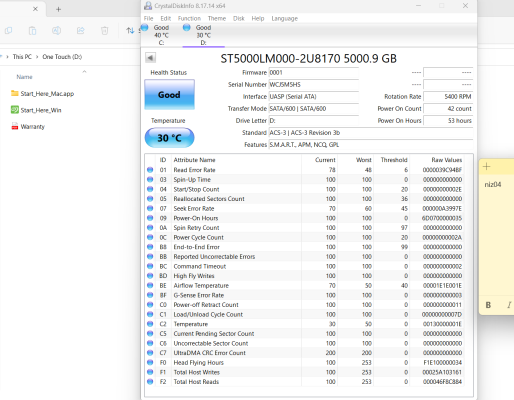Click the Interface field UASP (Serial ATA)

coord(314,97)
